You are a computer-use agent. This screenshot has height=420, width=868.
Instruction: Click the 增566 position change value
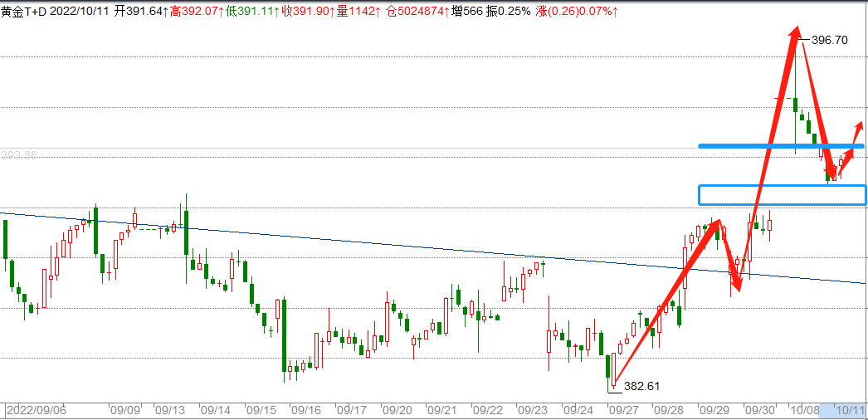[x=468, y=12]
